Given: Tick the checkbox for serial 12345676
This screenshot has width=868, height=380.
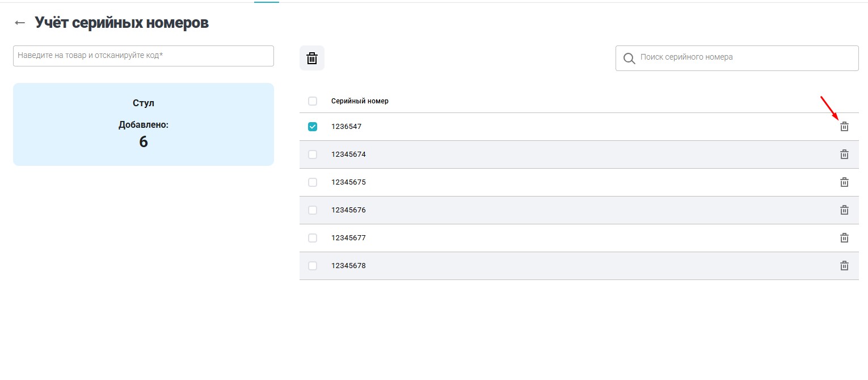Looking at the screenshot, I should [313, 210].
